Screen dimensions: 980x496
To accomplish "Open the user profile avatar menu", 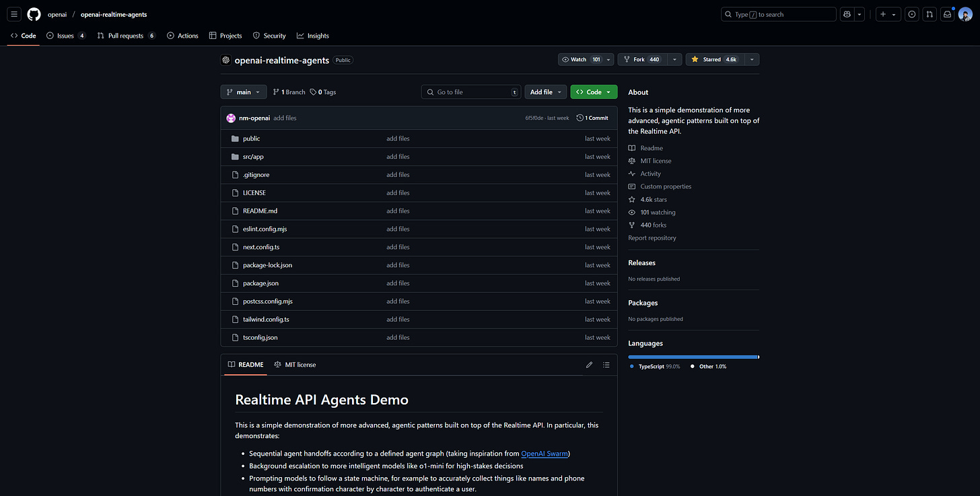I will tap(965, 14).
